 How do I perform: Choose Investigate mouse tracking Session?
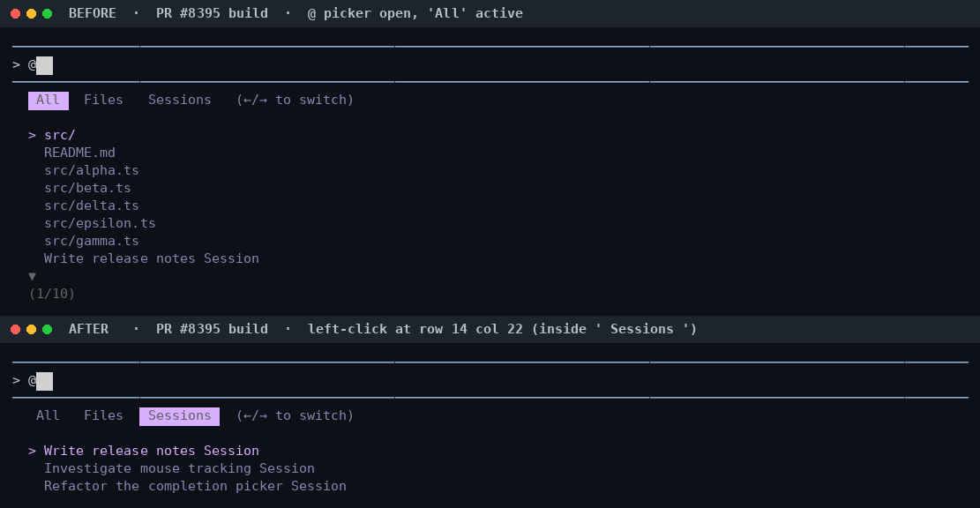(x=179, y=468)
